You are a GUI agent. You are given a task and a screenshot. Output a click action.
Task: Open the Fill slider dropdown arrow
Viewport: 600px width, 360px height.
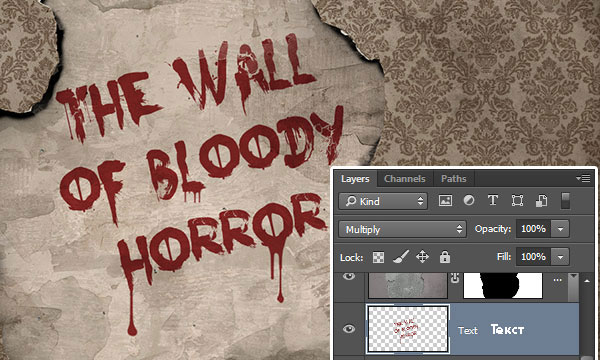pyautogui.click(x=560, y=257)
